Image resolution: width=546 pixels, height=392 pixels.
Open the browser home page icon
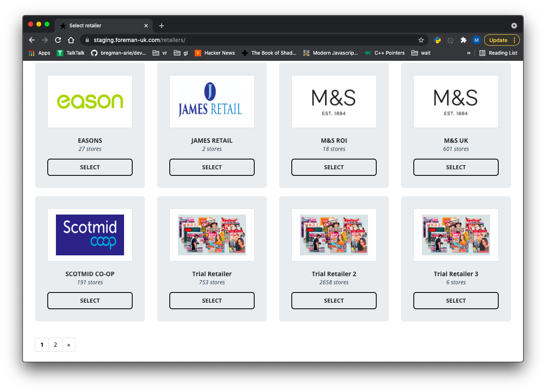pyautogui.click(x=71, y=40)
